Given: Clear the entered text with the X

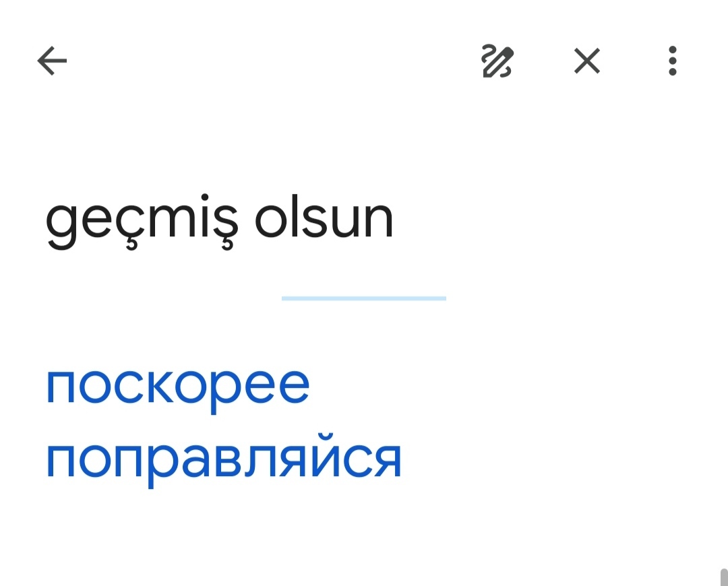Looking at the screenshot, I should 586,62.
